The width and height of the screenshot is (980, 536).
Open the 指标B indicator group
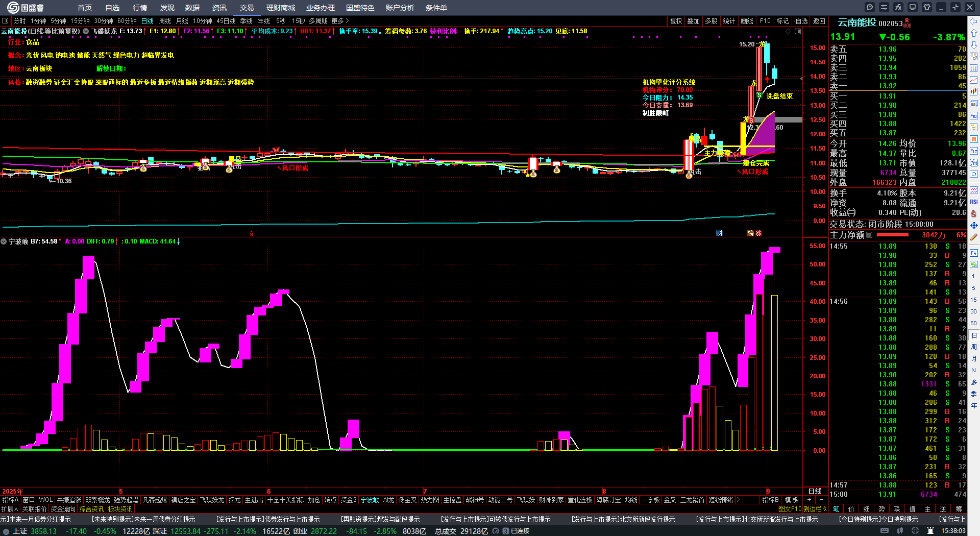point(770,500)
